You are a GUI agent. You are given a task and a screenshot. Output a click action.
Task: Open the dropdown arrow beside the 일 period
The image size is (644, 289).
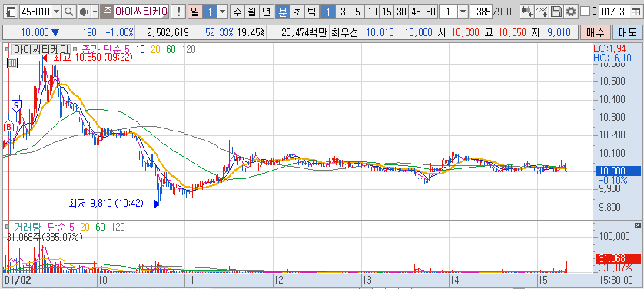pos(223,12)
